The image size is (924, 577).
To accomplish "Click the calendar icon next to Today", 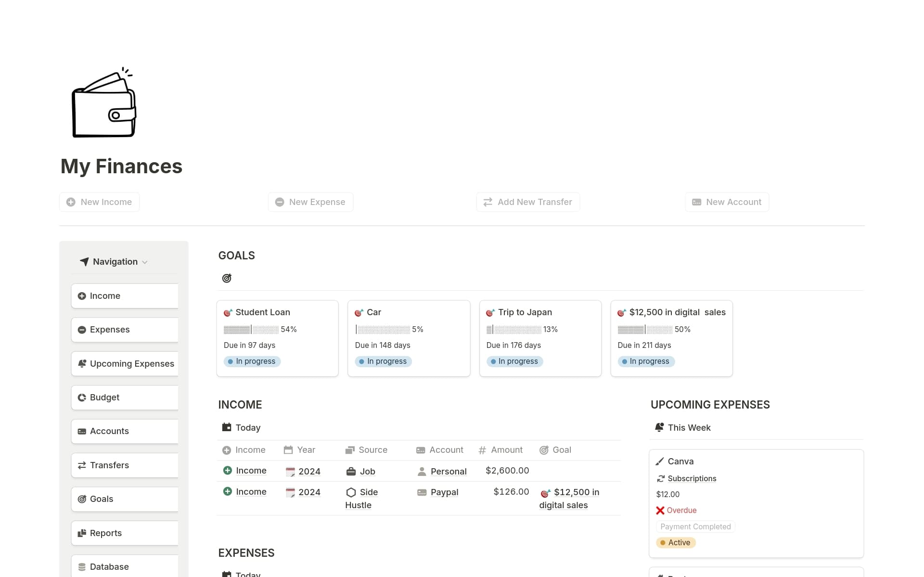I will click(x=226, y=427).
